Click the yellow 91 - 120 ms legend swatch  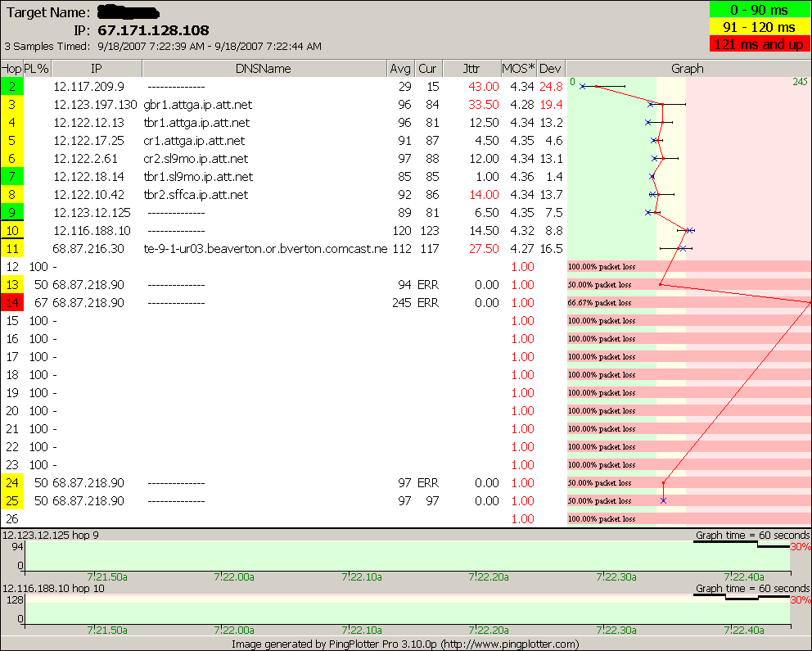759,27
